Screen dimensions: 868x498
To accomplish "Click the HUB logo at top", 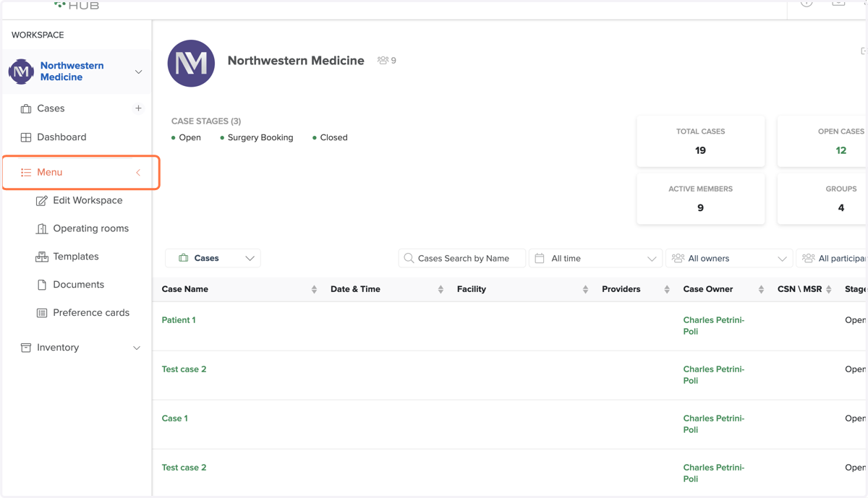I will pyautogui.click(x=77, y=4).
